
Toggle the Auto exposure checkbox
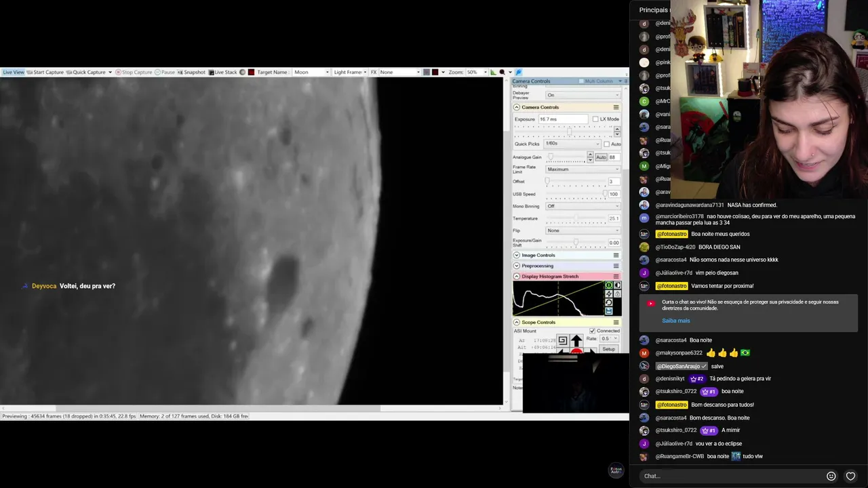tap(607, 144)
